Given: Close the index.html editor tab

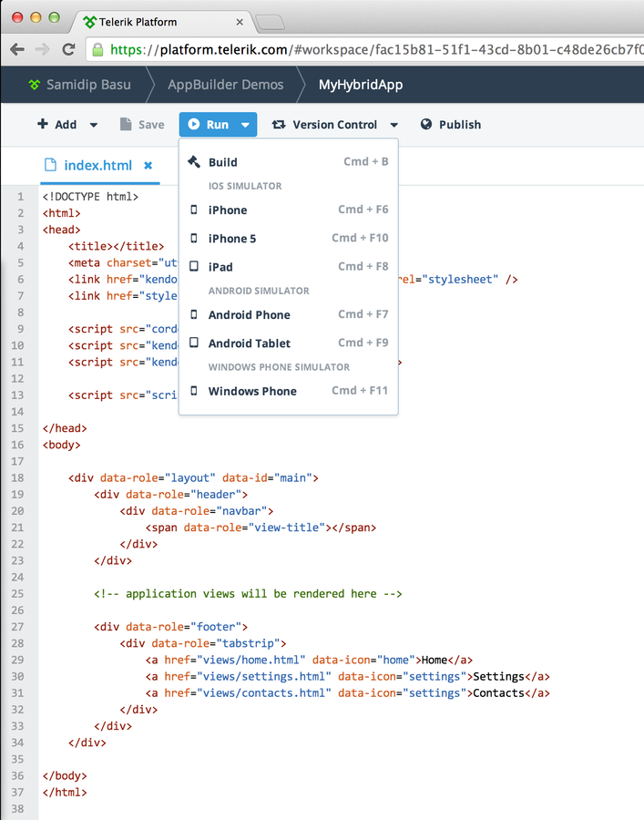Looking at the screenshot, I should (148, 165).
